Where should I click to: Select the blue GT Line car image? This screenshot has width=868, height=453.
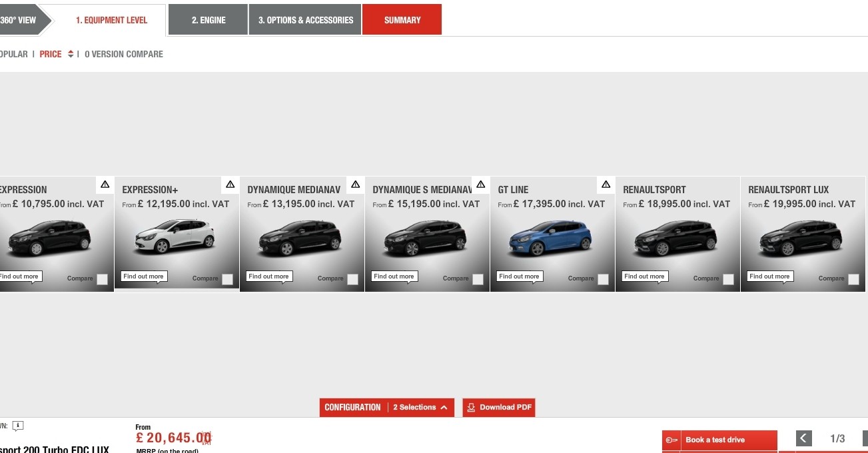550,238
